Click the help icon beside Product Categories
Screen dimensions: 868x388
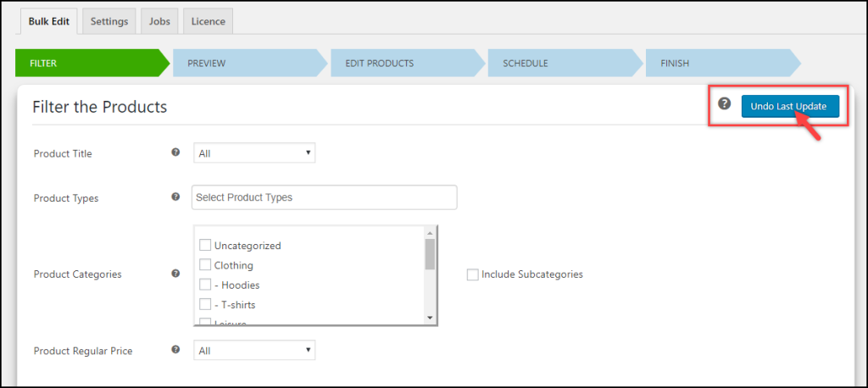[x=175, y=274]
